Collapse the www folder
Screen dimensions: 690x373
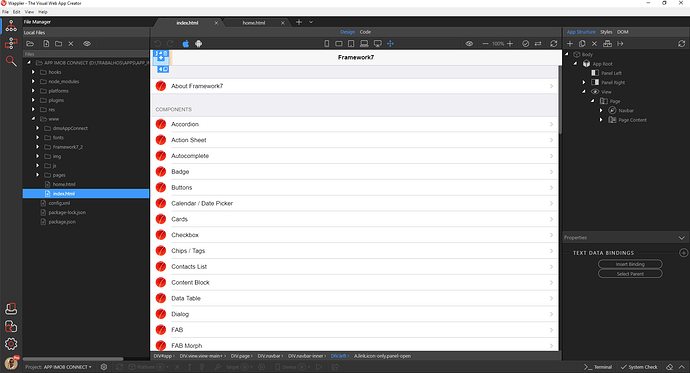coord(33,119)
